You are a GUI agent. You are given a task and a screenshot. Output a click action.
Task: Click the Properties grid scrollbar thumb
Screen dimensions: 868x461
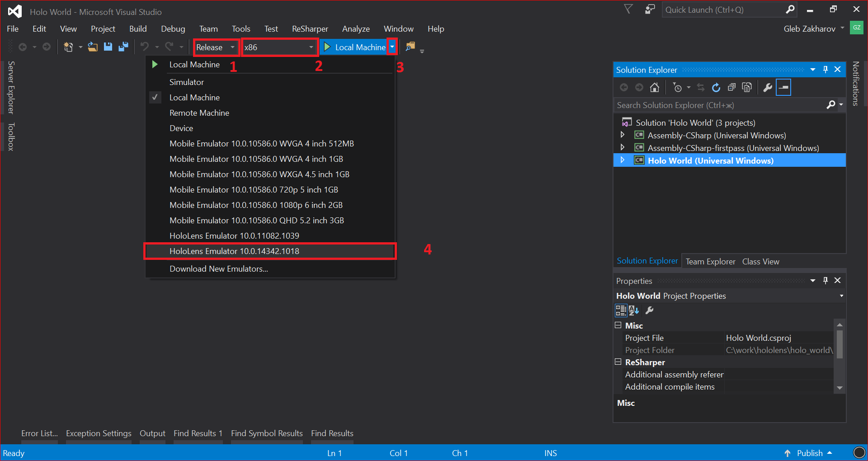click(x=840, y=344)
